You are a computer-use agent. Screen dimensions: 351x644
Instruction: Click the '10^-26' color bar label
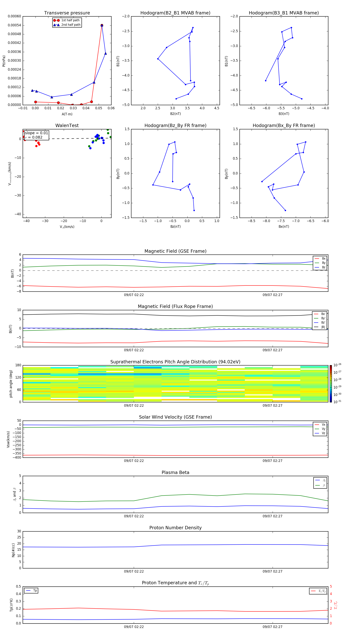coord(337,365)
